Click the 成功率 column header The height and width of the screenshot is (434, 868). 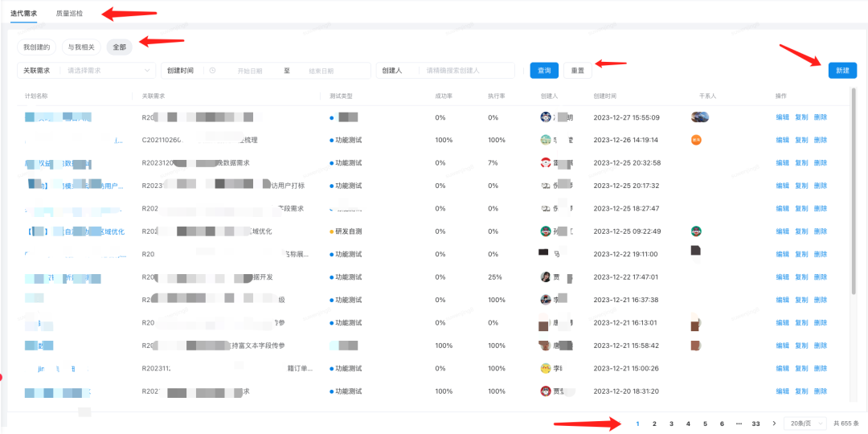pos(444,96)
